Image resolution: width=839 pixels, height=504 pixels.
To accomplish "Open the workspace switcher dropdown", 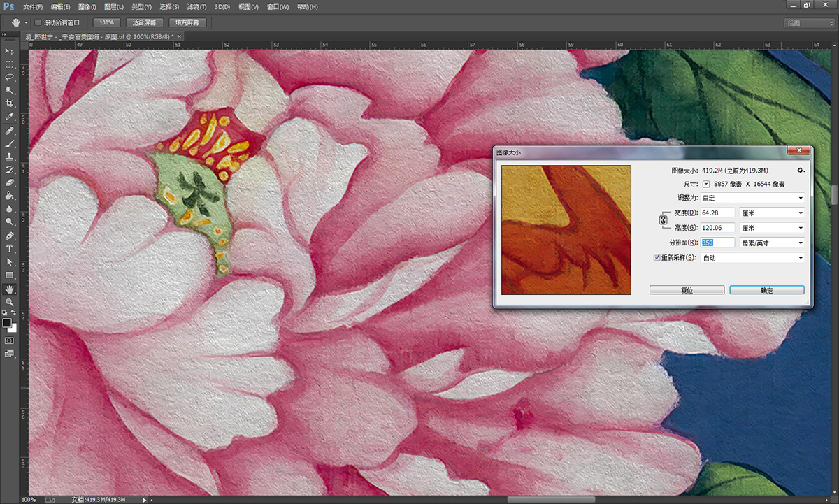I will (x=808, y=22).
